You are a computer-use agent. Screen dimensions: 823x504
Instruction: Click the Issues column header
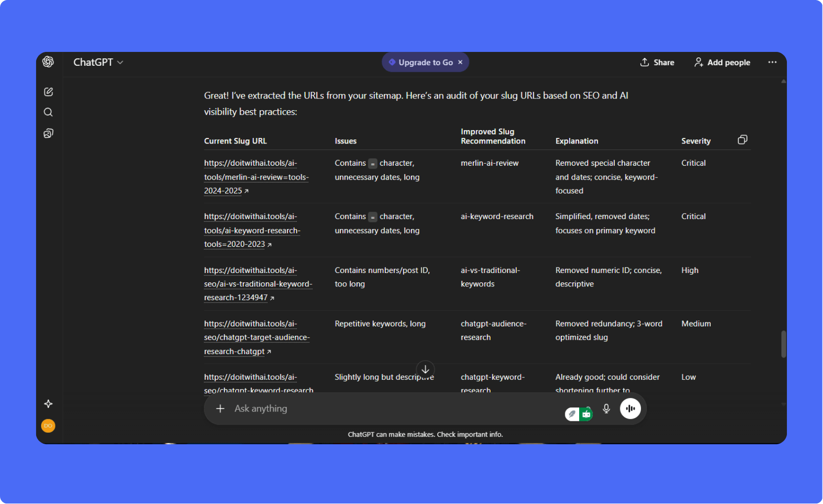pos(346,141)
